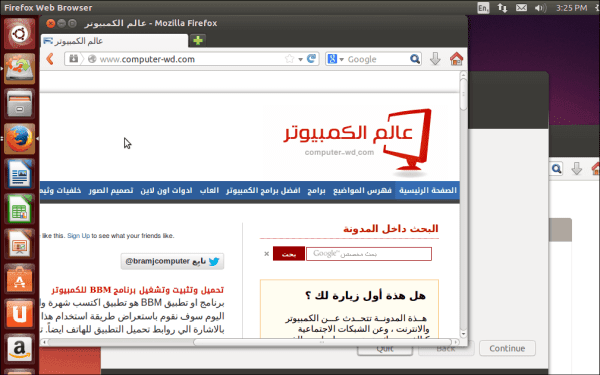Open ادوات اون لاين menu item

166,190
